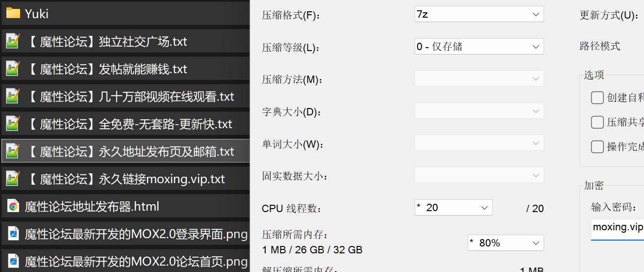
Task: Select the MOX2.0登录界面.png image icon
Action: pyautogui.click(x=13, y=234)
